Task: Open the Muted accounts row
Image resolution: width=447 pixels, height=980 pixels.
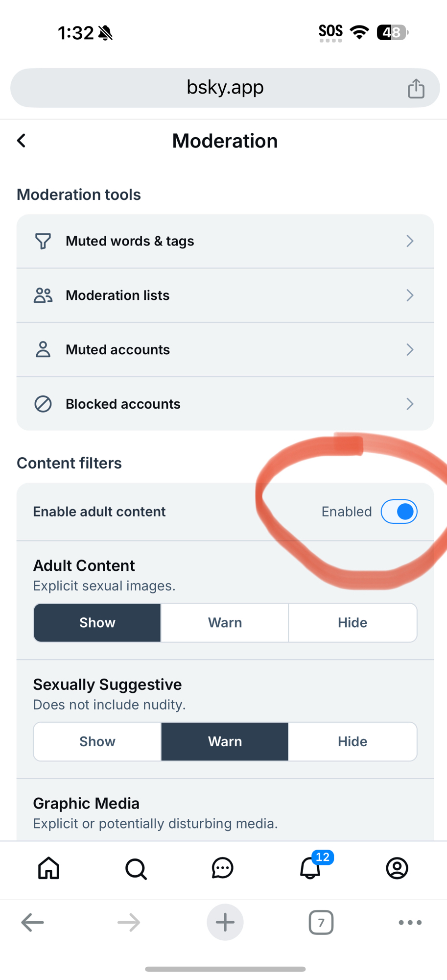Action: pos(225,349)
